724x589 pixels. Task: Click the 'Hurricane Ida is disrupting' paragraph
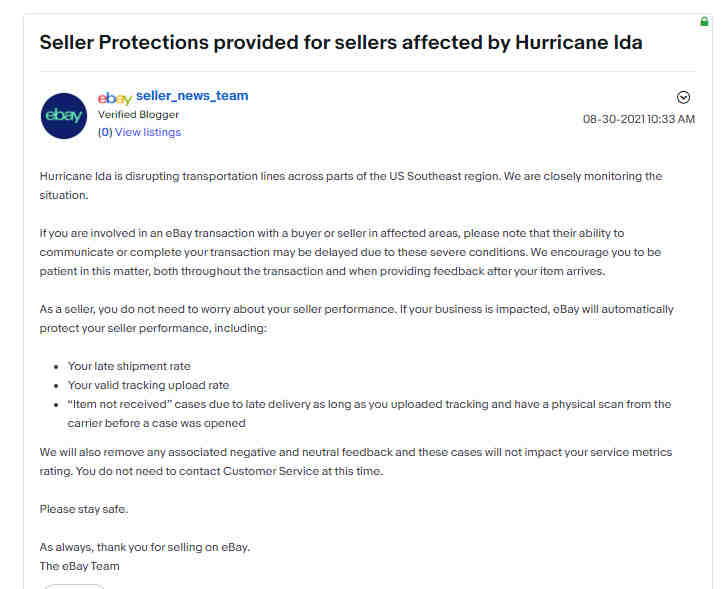pos(351,186)
